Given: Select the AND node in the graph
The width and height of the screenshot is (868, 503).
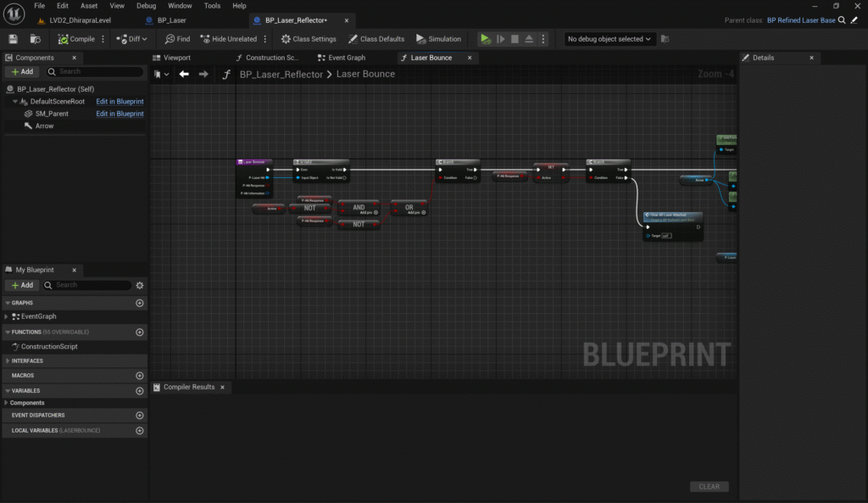Looking at the screenshot, I should pos(359,209).
